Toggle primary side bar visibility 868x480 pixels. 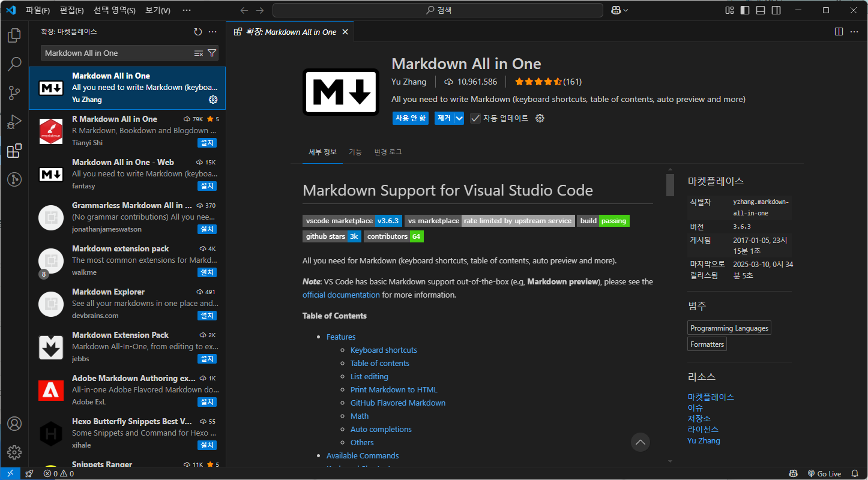[x=745, y=10]
